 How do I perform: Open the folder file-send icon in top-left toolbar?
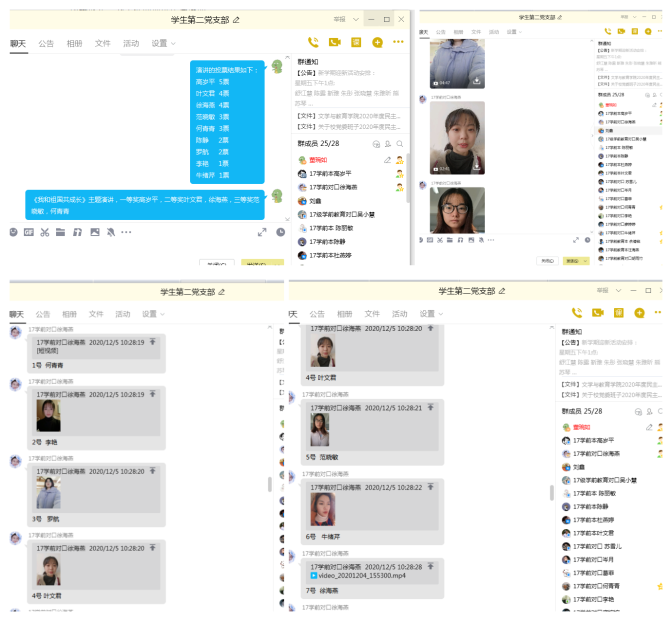[x=60, y=232]
